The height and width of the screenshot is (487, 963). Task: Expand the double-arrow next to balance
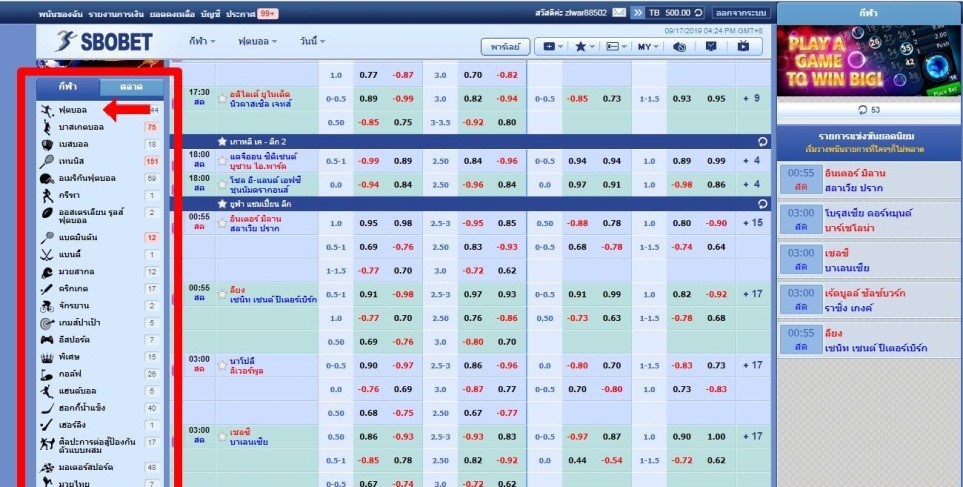tap(637, 13)
